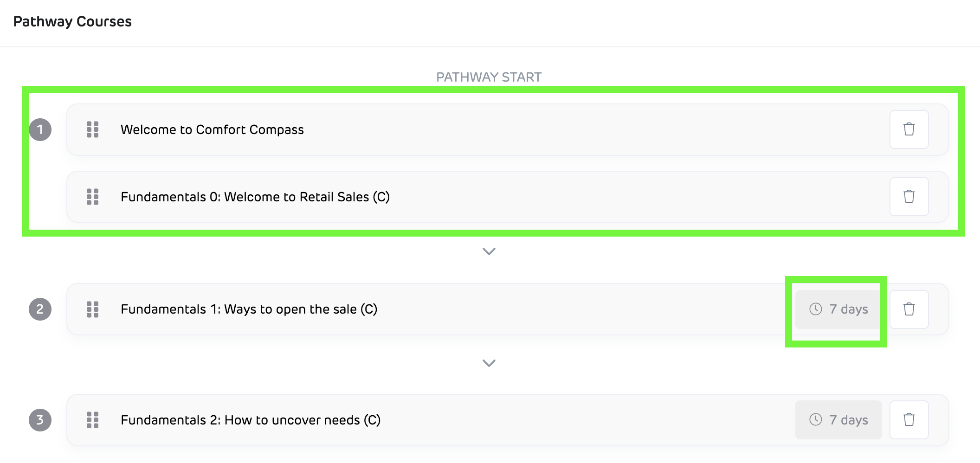Screen dimensions: 980x463
Task: Open Welcome to Comfort Compass course title
Action: tap(212, 130)
